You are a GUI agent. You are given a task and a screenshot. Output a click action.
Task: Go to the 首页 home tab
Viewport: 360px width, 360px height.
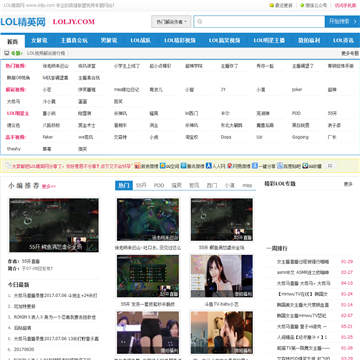tap(13, 41)
